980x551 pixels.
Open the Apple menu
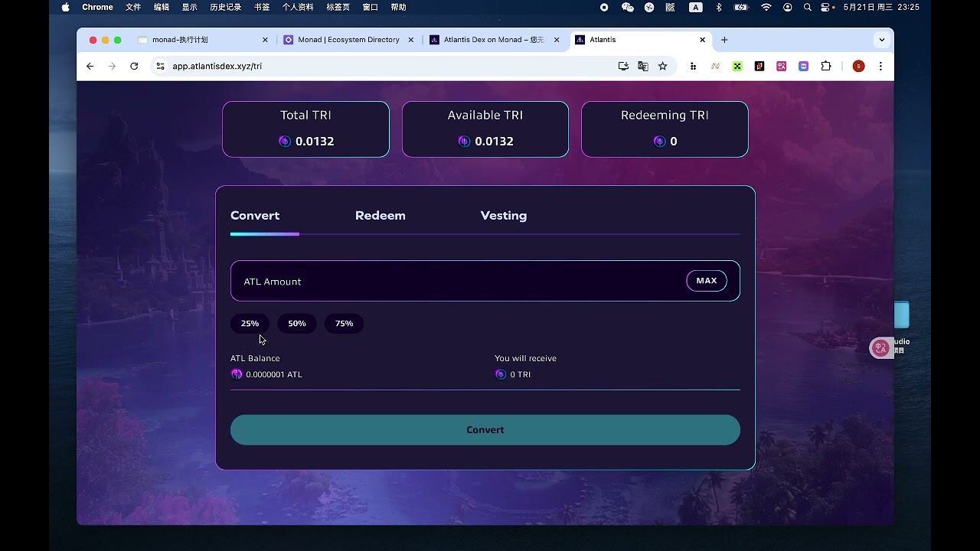pos(65,8)
